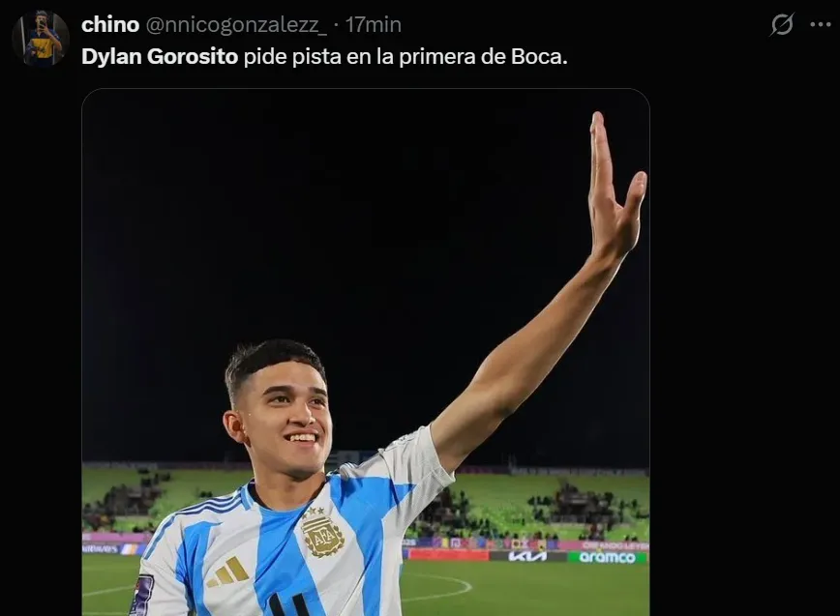Click the white center-circle line on pitch
The image size is (840, 616).
tap(437, 588)
